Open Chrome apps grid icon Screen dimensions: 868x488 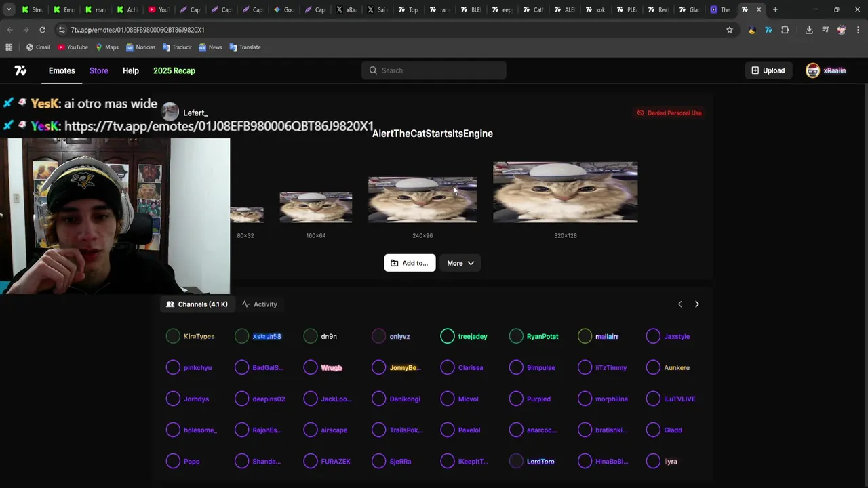[9, 47]
